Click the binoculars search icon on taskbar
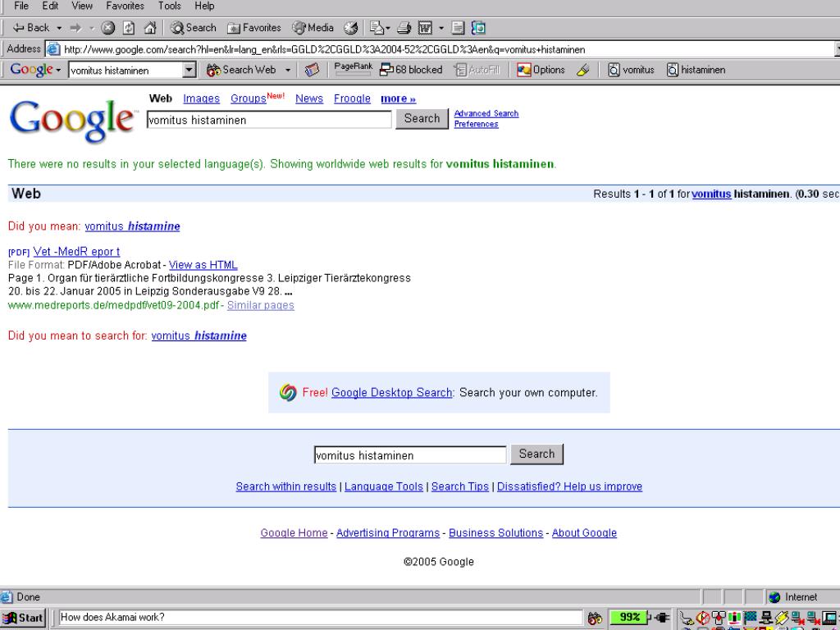The width and height of the screenshot is (840, 630). pyautogui.click(x=595, y=619)
